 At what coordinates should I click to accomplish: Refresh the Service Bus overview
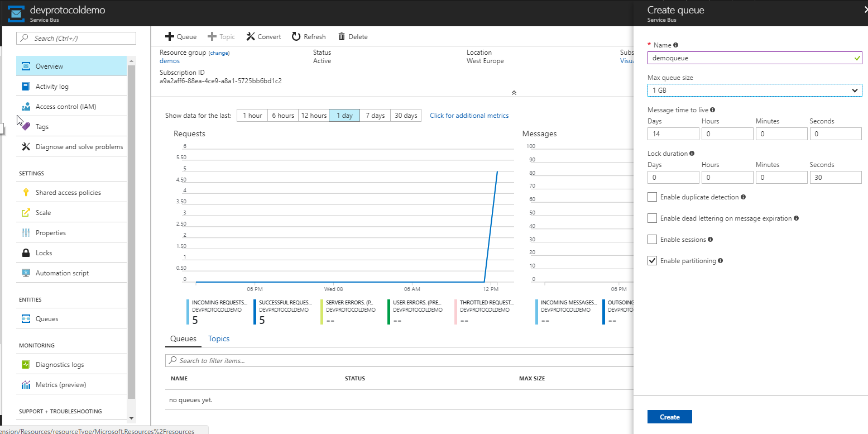tap(309, 37)
